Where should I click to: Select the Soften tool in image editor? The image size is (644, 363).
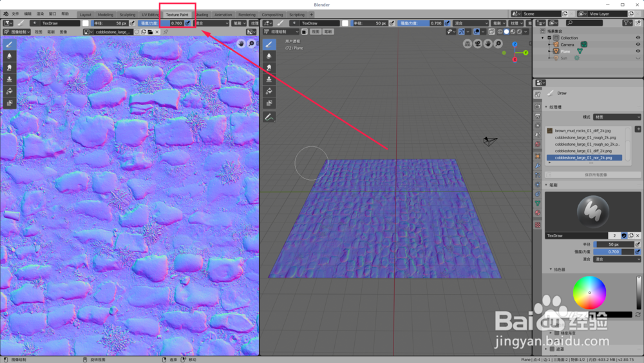coord(10,56)
